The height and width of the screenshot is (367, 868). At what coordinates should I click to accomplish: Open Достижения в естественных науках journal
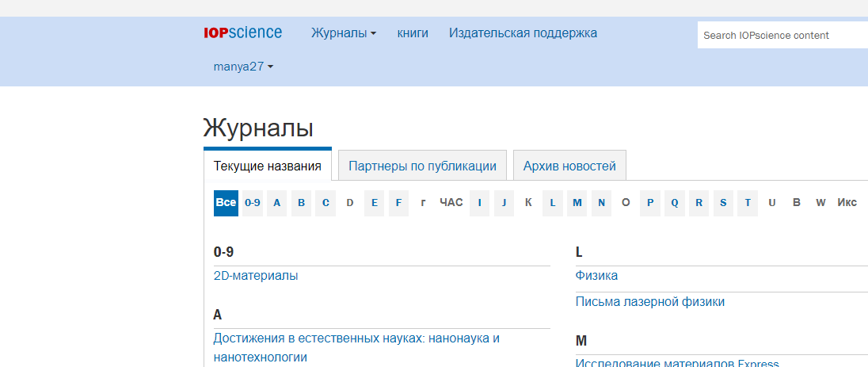point(356,338)
